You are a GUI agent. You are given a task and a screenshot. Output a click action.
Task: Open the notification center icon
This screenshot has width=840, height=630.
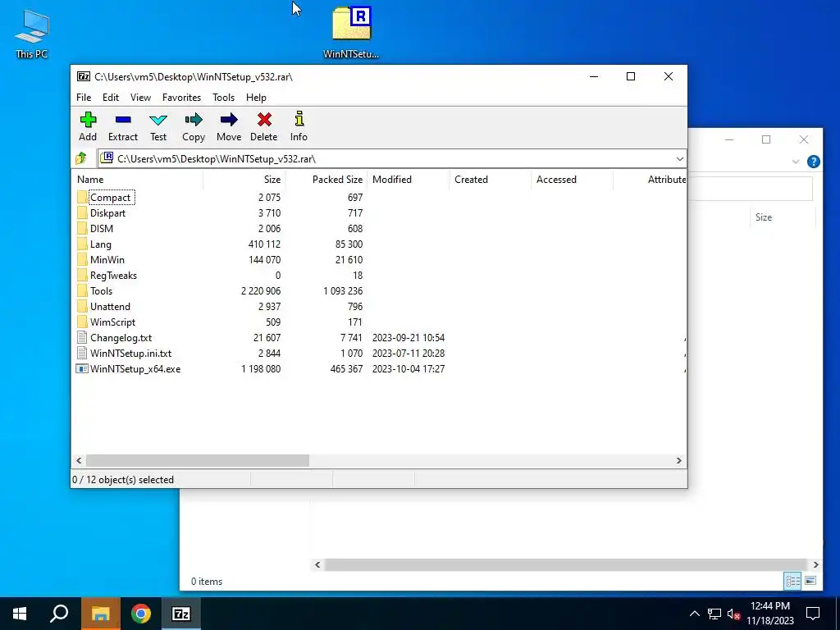point(813,614)
